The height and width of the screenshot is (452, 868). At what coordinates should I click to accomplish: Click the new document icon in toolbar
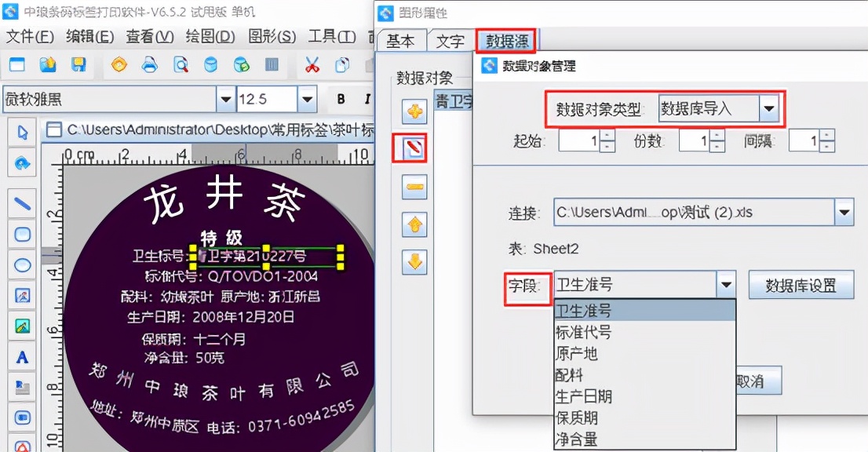[17, 65]
